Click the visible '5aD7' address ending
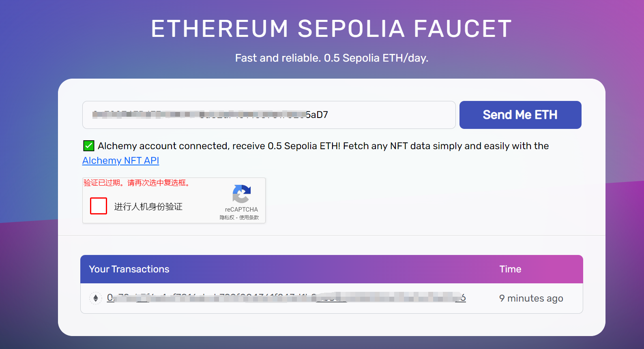Screen dimensions: 644x349 coord(317,115)
